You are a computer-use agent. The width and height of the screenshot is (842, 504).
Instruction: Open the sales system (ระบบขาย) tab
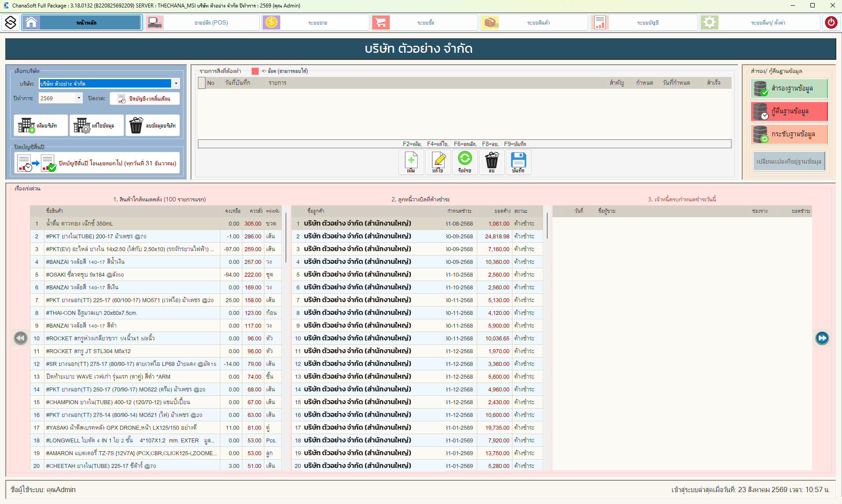click(315, 22)
